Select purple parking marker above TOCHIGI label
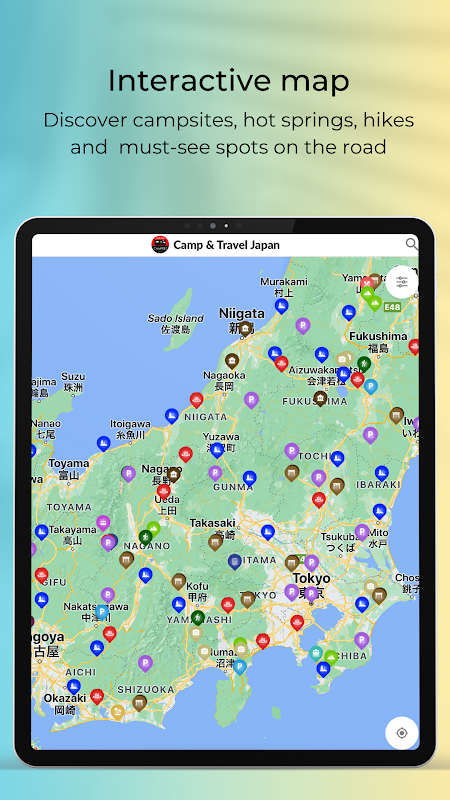Image resolution: width=450 pixels, height=800 pixels. 292,451
